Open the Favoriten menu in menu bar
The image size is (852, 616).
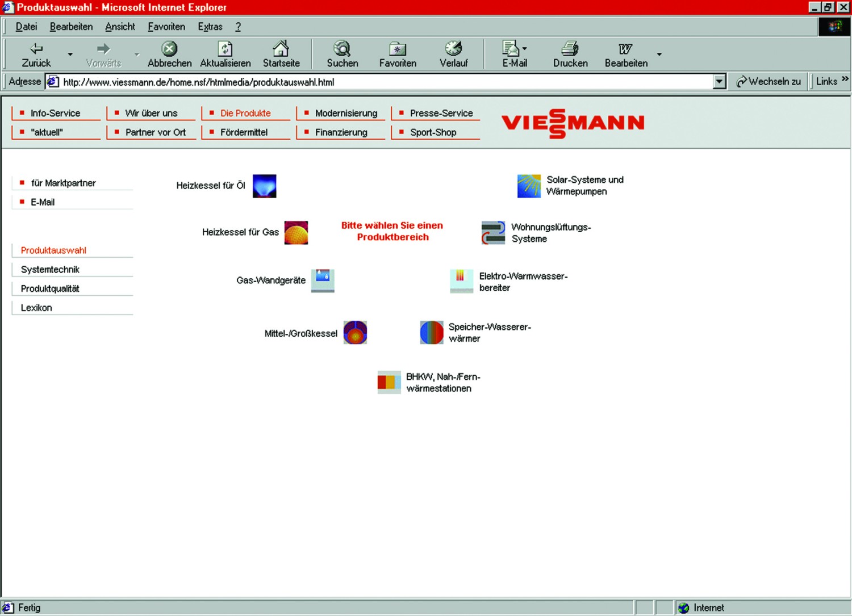click(x=166, y=27)
